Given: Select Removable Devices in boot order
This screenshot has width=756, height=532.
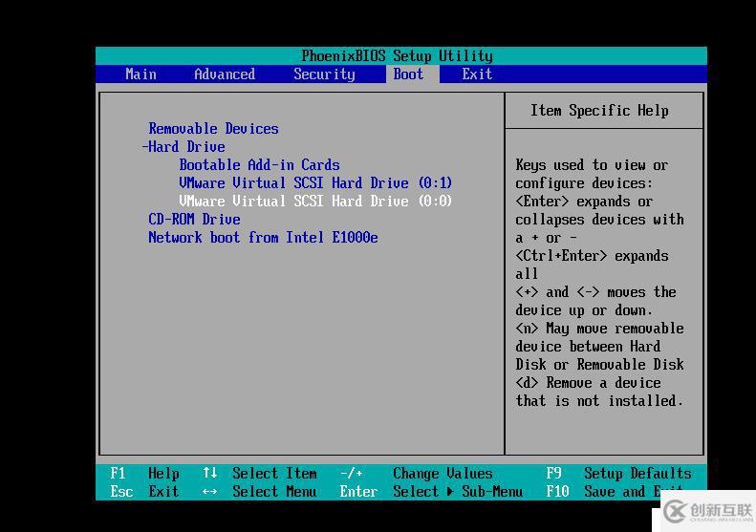Looking at the screenshot, I should (x=213, y=129).
